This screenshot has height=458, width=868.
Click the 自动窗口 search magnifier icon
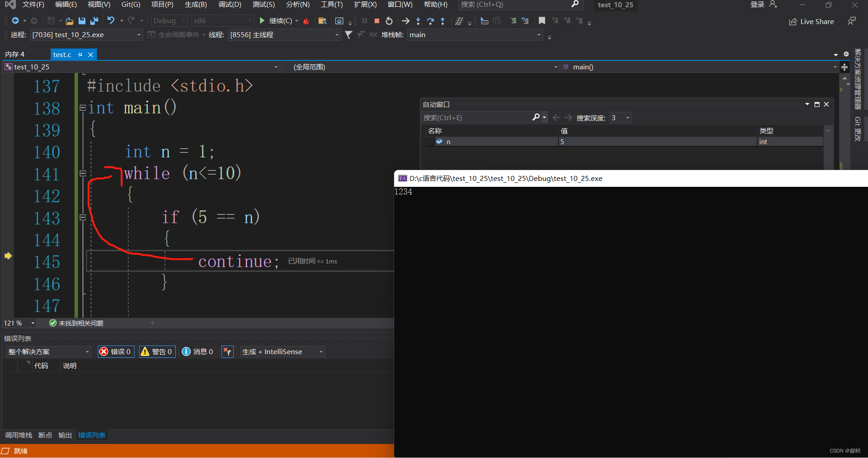pyautogui.click(x=536, y=117)
